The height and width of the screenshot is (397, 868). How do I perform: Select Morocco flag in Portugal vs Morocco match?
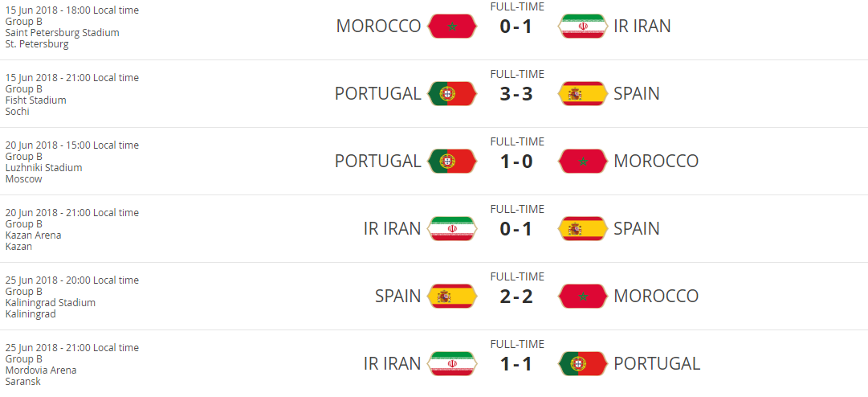tap(583, 161)
